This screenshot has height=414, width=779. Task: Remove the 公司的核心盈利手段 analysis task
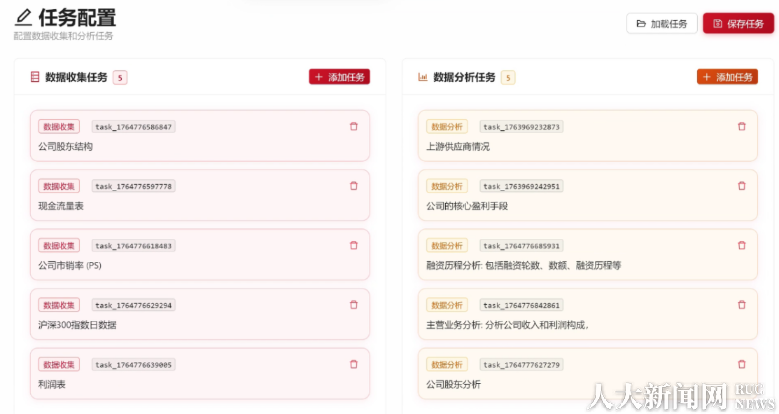coord(741,186)
